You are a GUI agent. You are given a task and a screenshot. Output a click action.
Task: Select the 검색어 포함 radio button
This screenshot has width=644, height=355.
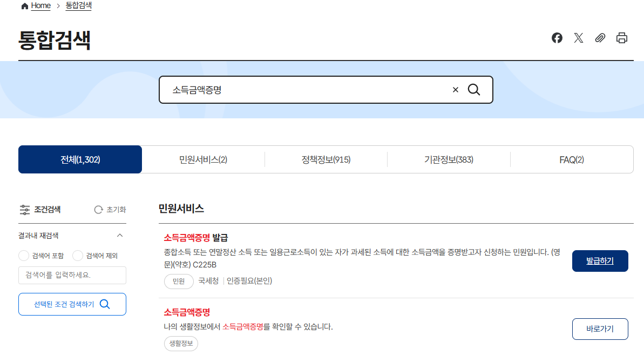(x=24, y=255)
